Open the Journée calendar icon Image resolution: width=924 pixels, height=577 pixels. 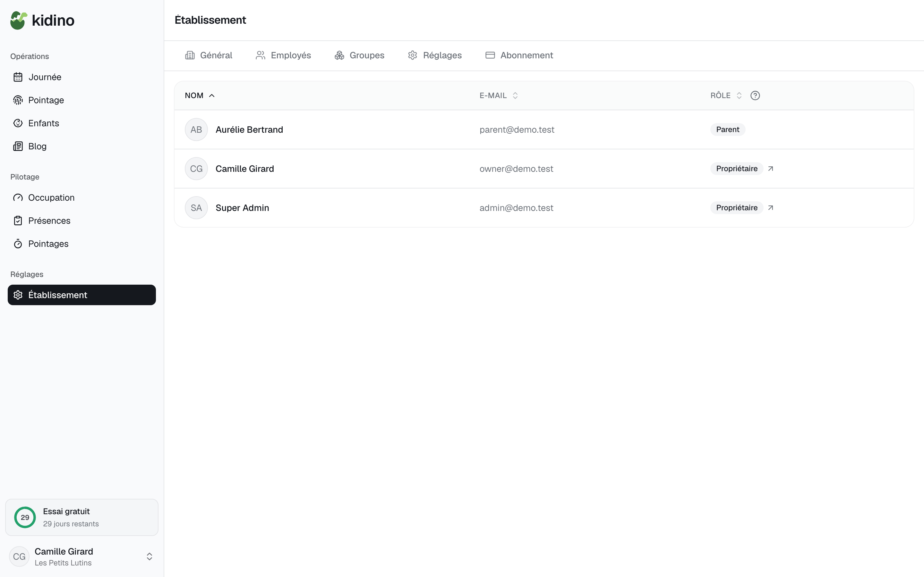coord(18,77)
